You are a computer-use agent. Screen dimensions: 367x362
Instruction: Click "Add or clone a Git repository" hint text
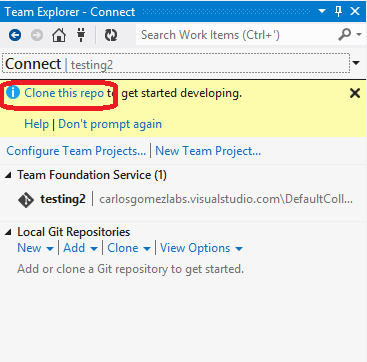click(x=130, y=269)
